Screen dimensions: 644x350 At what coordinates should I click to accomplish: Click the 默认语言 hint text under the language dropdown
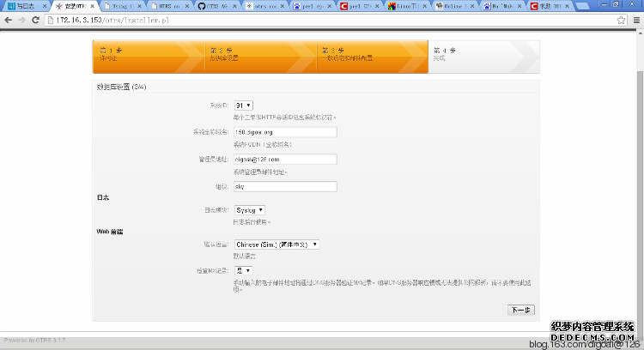(245, 256)
